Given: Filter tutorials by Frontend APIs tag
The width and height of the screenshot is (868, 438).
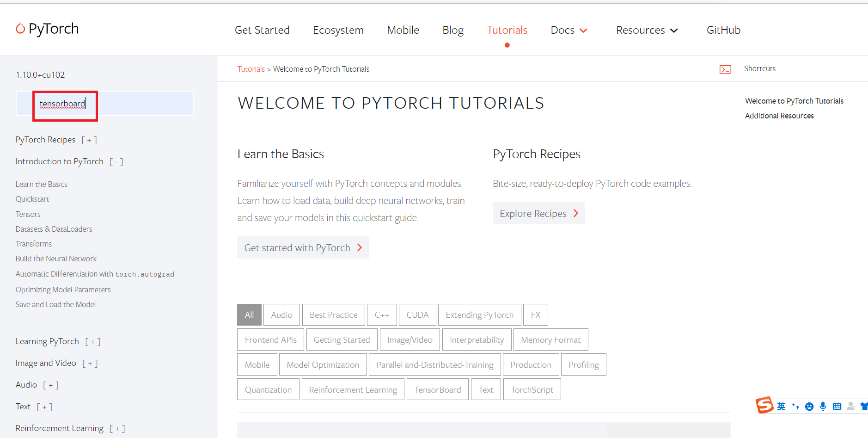Looking at the screenshot, I should pyautogui.click(x=271, y=339).
